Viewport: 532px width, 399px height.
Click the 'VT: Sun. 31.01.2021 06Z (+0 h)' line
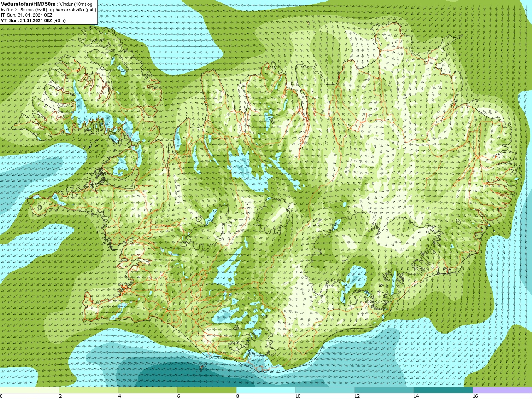(33, 20)
